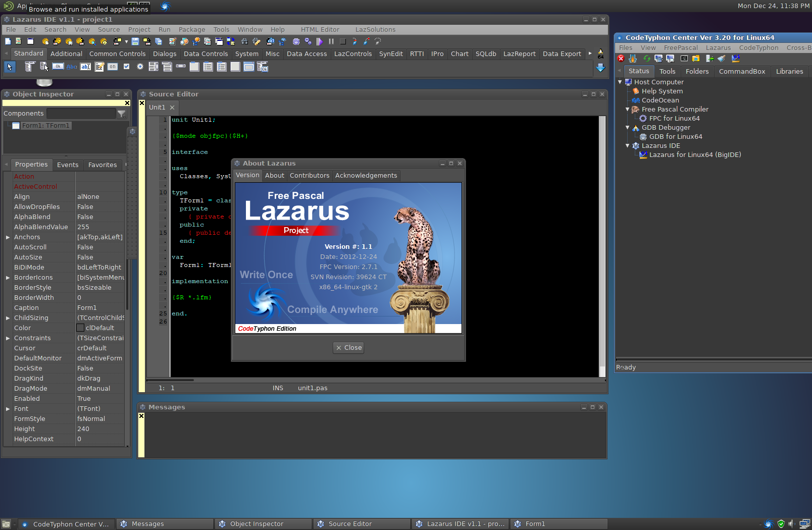The width and height of the screenshot is (812, 530).
Task: Click the Color clDefault swatch
Action: [x=80, y=328]
